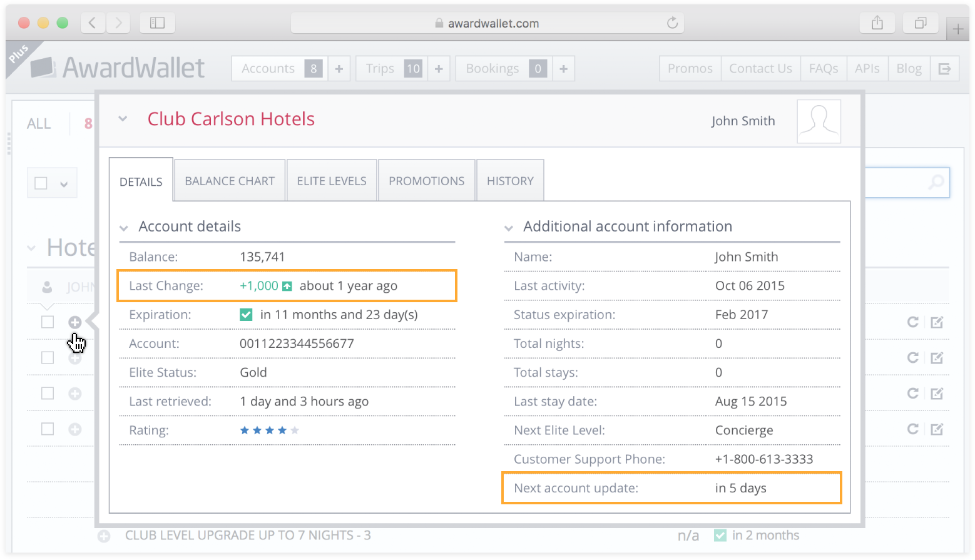Check the first account row checkbox

(x=48, y=322)
